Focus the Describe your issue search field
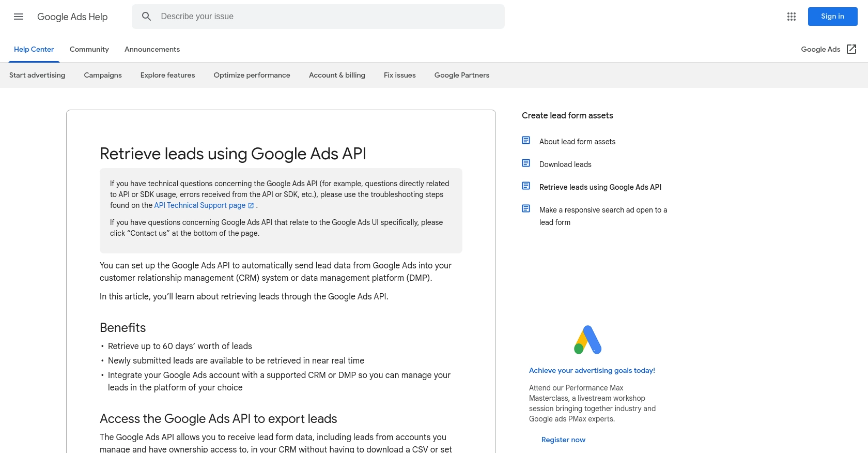This screenshot has width=868, height=453. pos(318,17)
